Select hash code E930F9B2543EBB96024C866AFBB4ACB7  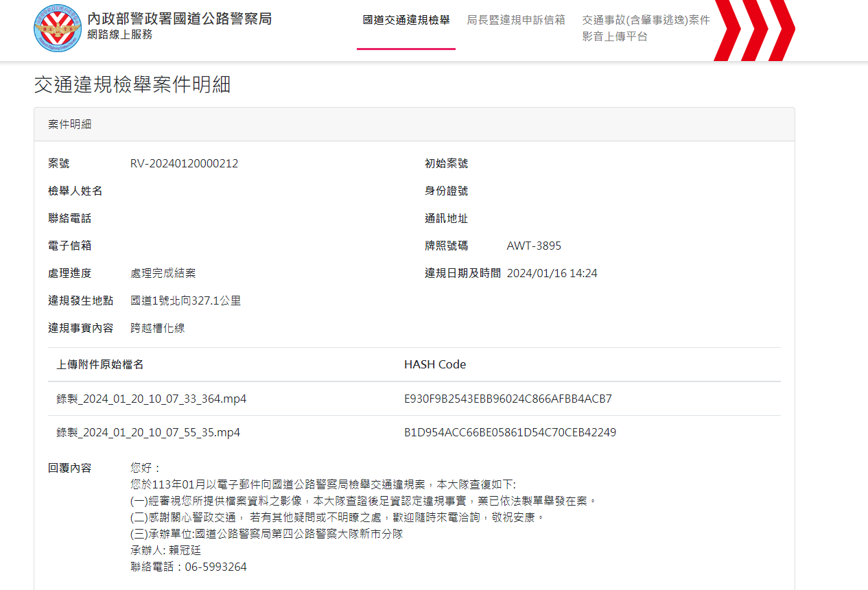pyautogui.click(x=508, y=399)
